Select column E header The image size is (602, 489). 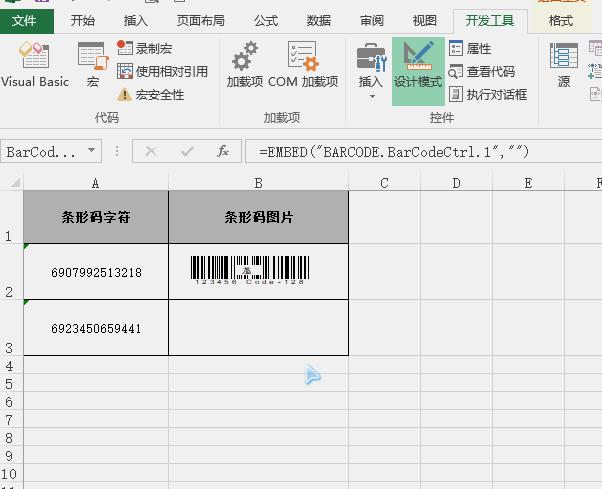(x=528, y=183)
